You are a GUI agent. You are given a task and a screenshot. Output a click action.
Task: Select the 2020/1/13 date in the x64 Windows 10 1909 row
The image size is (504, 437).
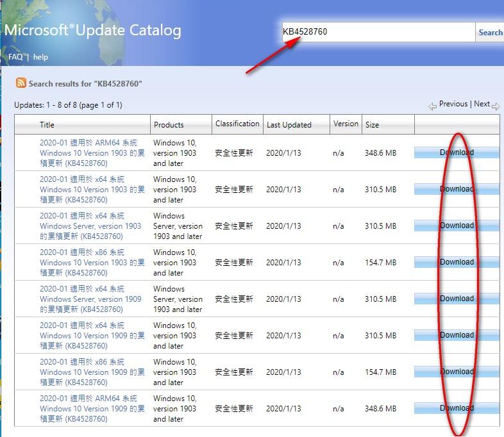coord(283,336)
